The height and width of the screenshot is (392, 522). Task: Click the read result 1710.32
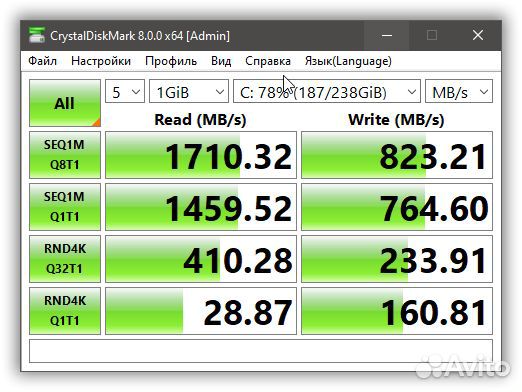201,155
